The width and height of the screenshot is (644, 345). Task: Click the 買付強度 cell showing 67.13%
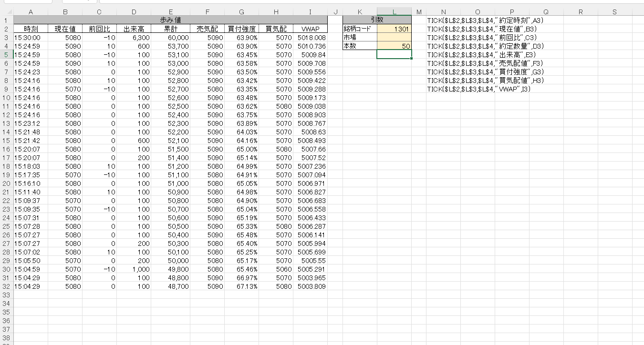pos(242,286)
